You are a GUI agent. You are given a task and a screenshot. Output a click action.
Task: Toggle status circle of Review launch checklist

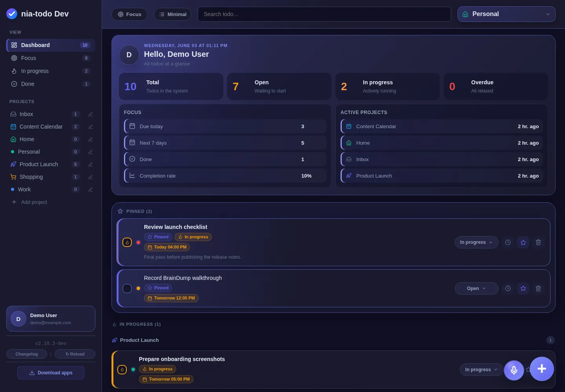coord(127,242)
